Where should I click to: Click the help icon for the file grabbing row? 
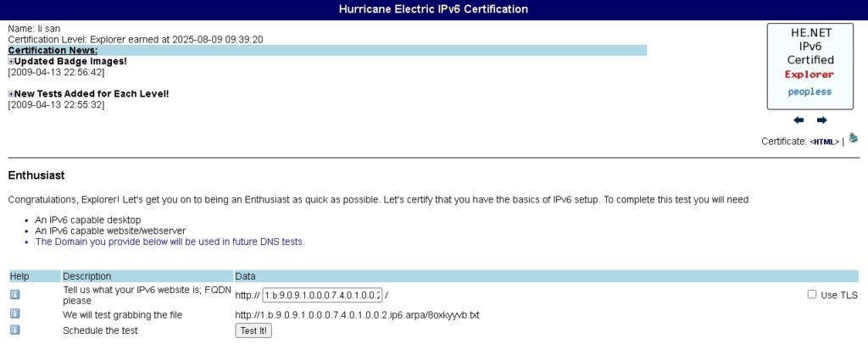pos(14,315)
